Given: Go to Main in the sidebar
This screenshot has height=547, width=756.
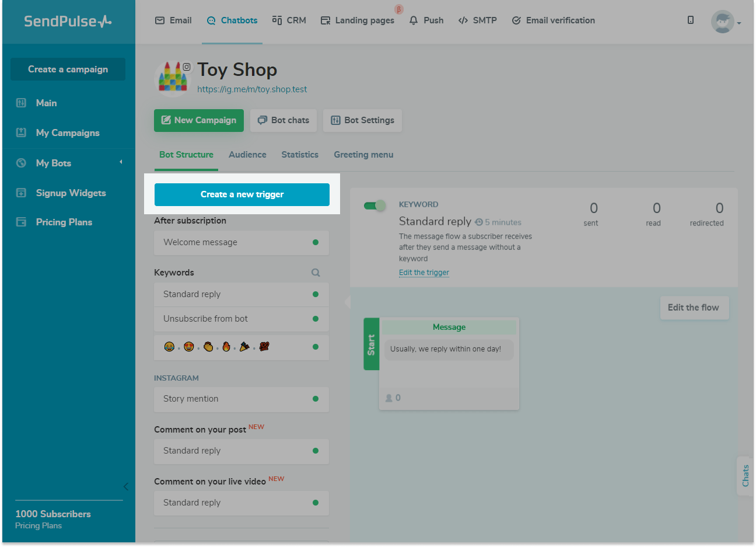Looking at the screenshot, I should pos(46,103).
